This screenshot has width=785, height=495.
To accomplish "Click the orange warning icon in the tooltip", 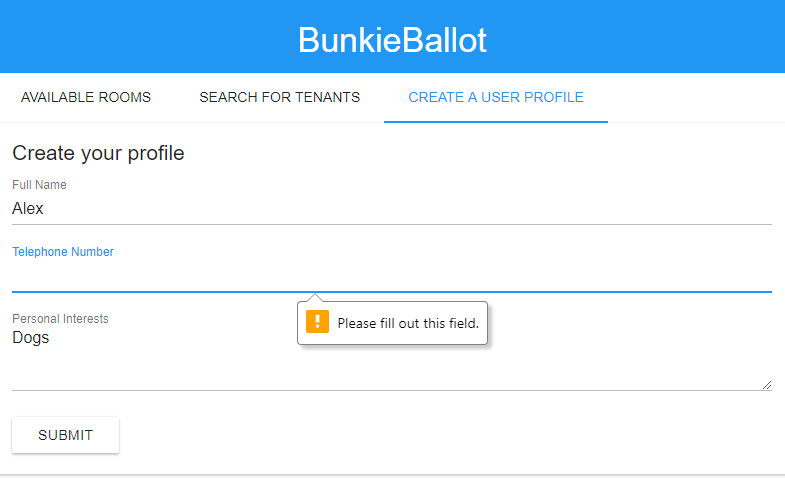I will tap(317, 322).
